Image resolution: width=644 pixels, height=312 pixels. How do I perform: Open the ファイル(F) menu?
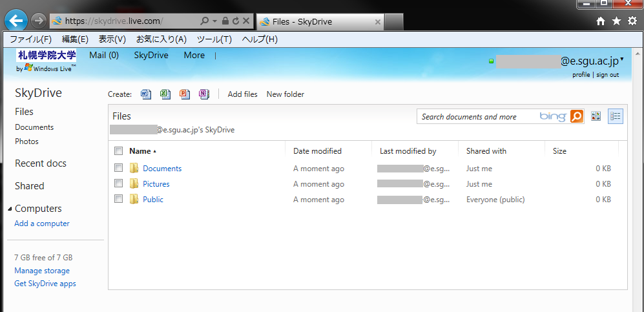[31, 39]
